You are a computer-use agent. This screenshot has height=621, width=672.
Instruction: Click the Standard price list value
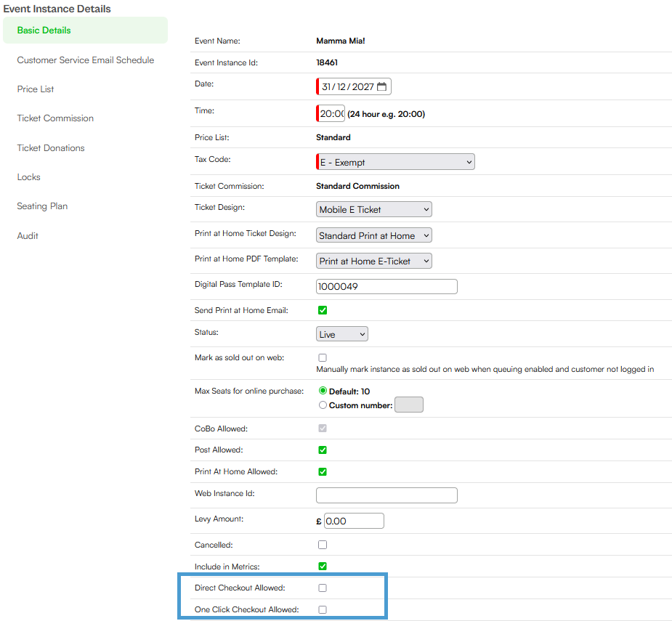tap(333, 137)
